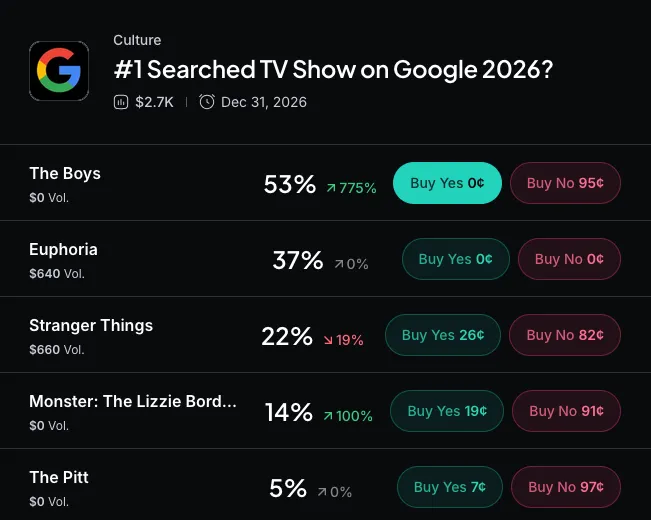The image size is (651, 520).
Task: Click the green up arrow next to 775%
Action: (331, 188)
